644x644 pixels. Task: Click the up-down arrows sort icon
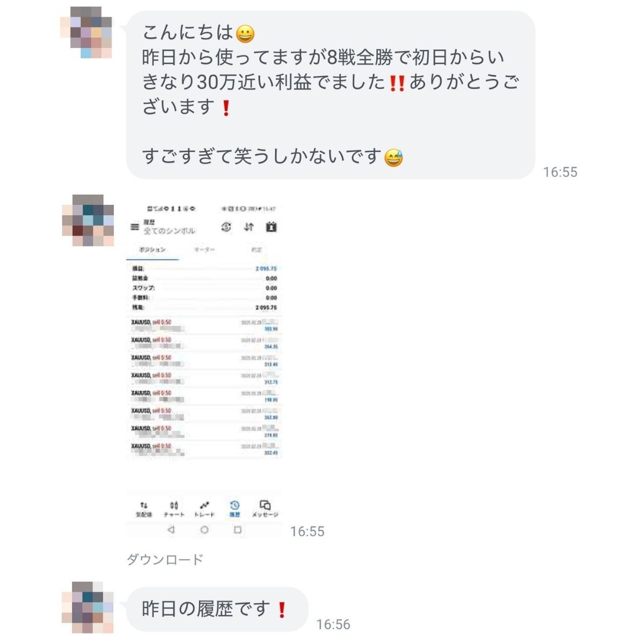pos(248,227)
